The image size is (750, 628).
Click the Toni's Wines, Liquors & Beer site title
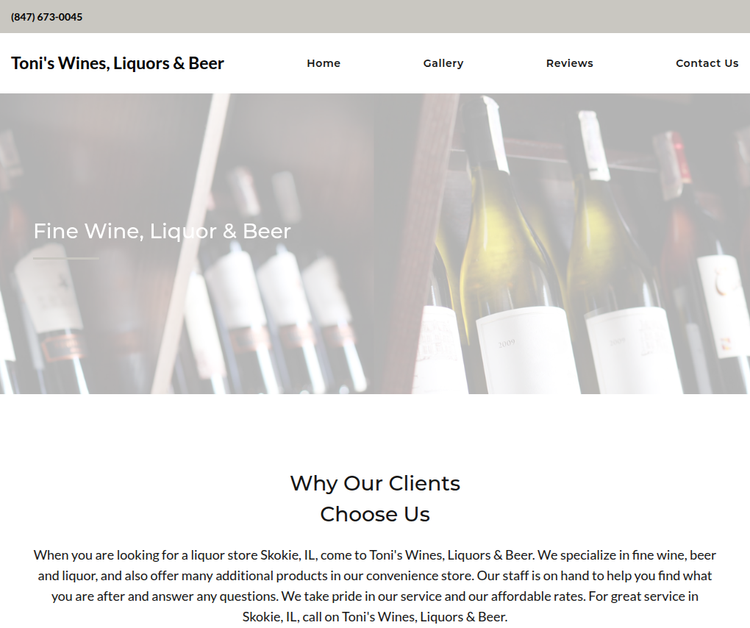(x=117, y=63)
